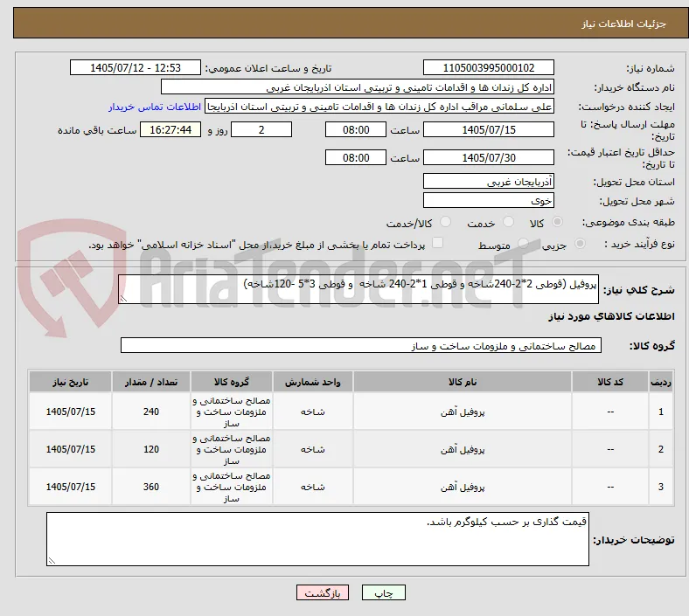Click the اطلاعات کالاهای مورد نیاز heading
The height and width of the screenshot is (616, 689).
point(611,316)
